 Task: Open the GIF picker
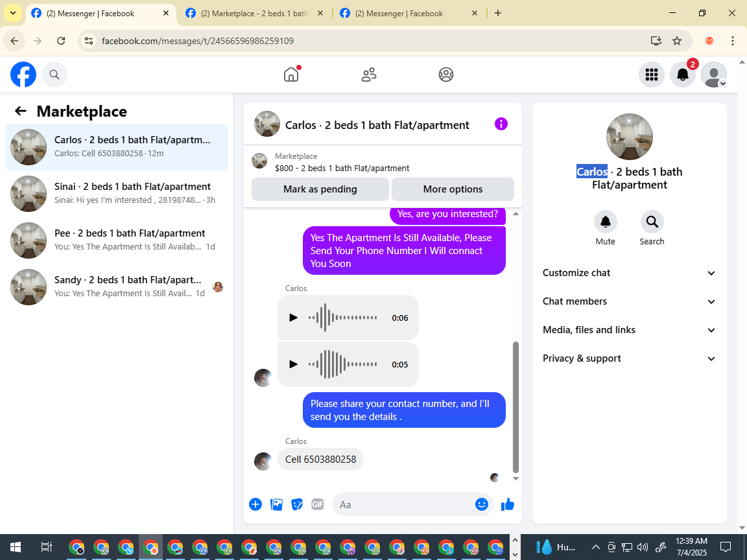318,504
